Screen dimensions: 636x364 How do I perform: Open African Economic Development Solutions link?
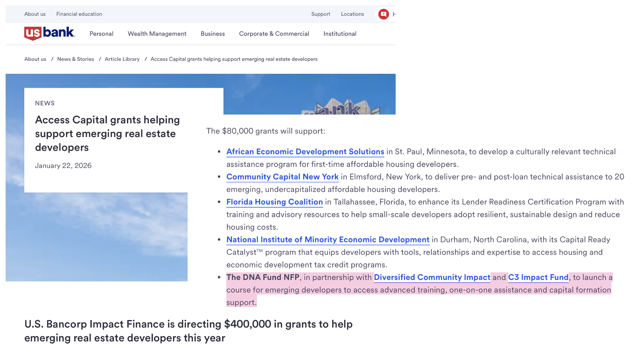[x=305, y=152]
